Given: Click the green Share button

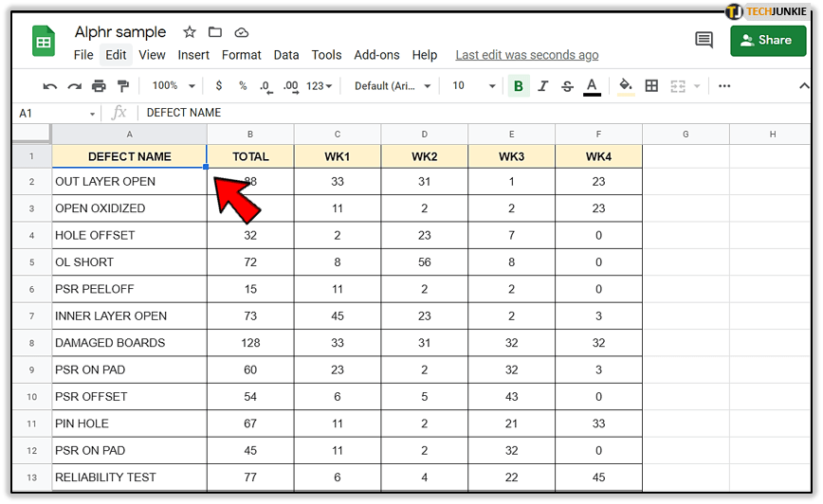Looking at the screenshot, I should [768, 40].
